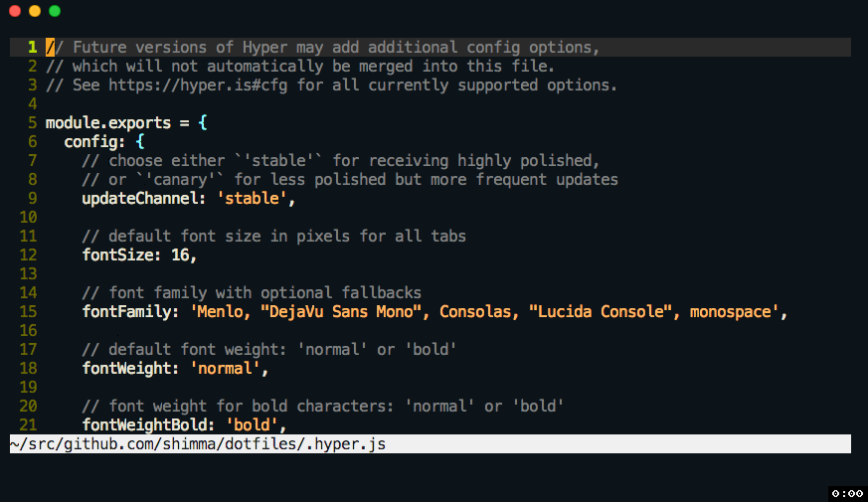Minimize the window with the yellow button
Image resolution: width=868 pixels, height=502 pixels.
click(35, 11)
